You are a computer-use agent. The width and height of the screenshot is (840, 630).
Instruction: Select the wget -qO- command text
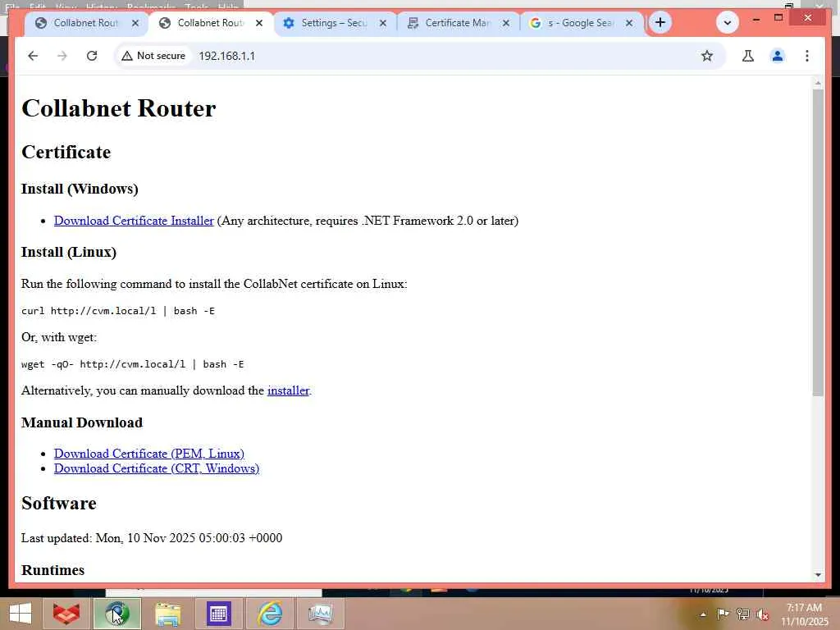coord(132,364)
